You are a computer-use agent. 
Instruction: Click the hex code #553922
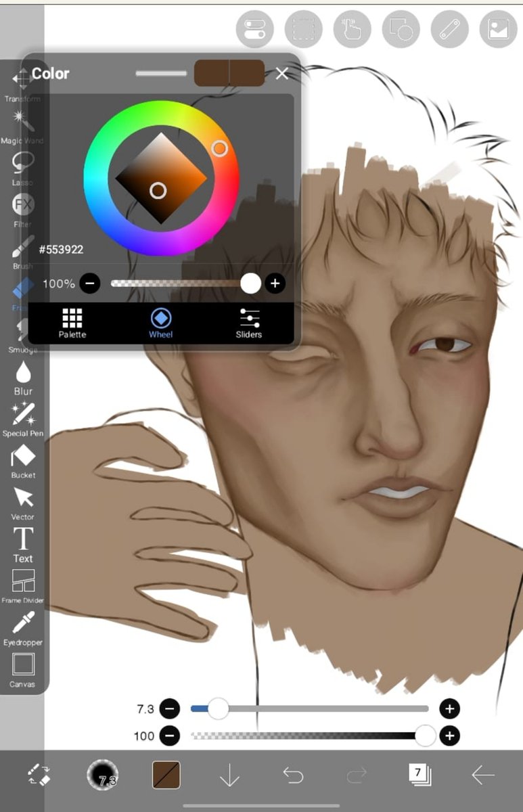pyautogui.click(x=61, y=249)
